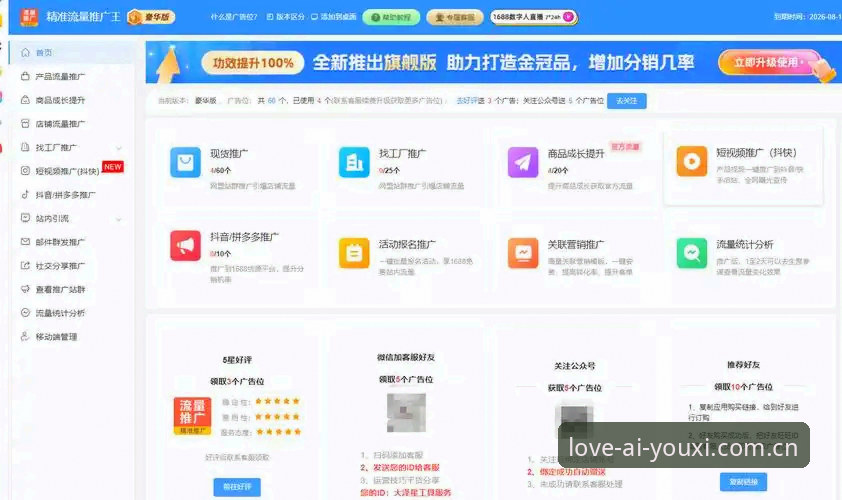Contact support via the 专属客服 button
842x500 pixels.
455,17
